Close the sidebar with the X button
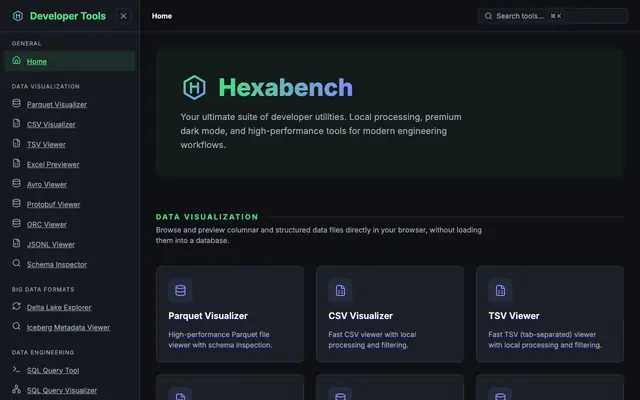The image size is (640, 400). (x=123, y=16)
